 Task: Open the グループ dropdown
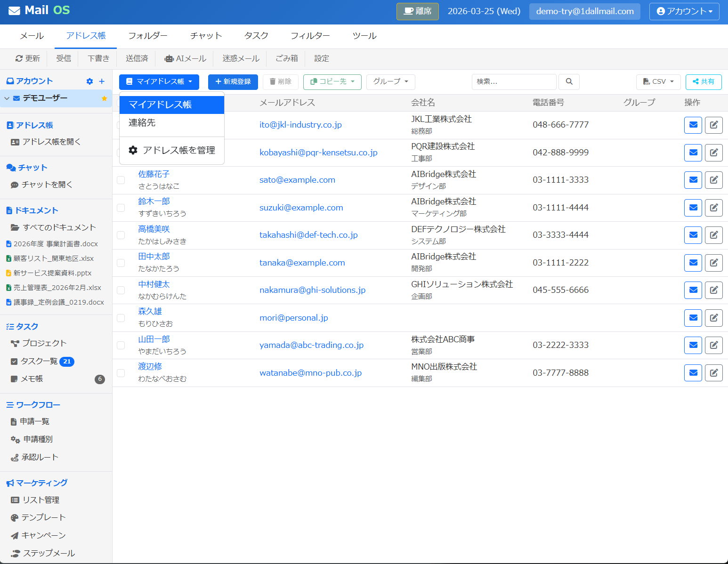point(390,82)
